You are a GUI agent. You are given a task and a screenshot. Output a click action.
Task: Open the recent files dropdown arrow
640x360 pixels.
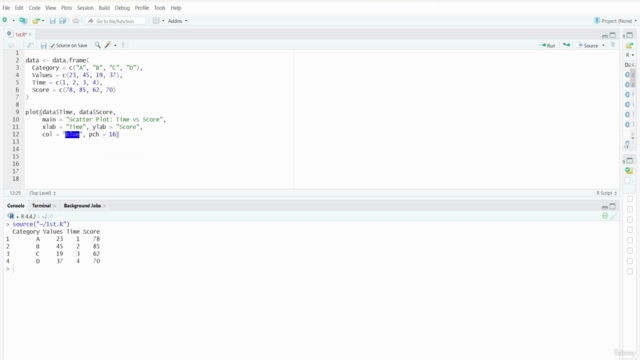coord(43,21)
